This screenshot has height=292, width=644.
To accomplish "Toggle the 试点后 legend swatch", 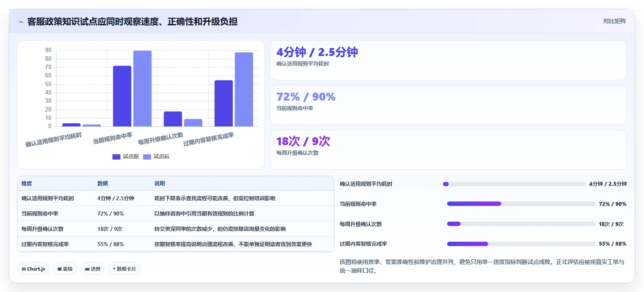I will (x=147, y=156).
